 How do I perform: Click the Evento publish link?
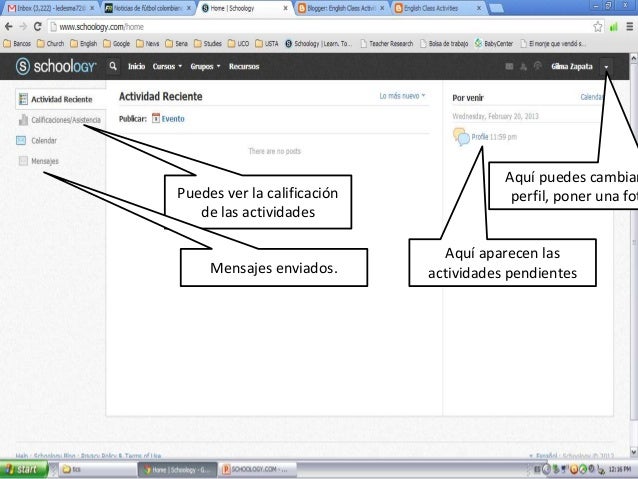173,119
